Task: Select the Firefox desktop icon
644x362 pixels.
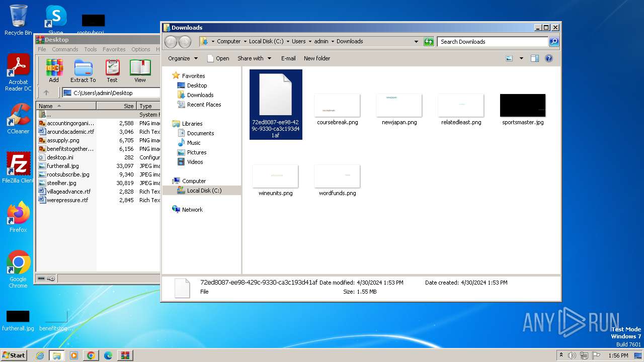Action: [18, 217]
